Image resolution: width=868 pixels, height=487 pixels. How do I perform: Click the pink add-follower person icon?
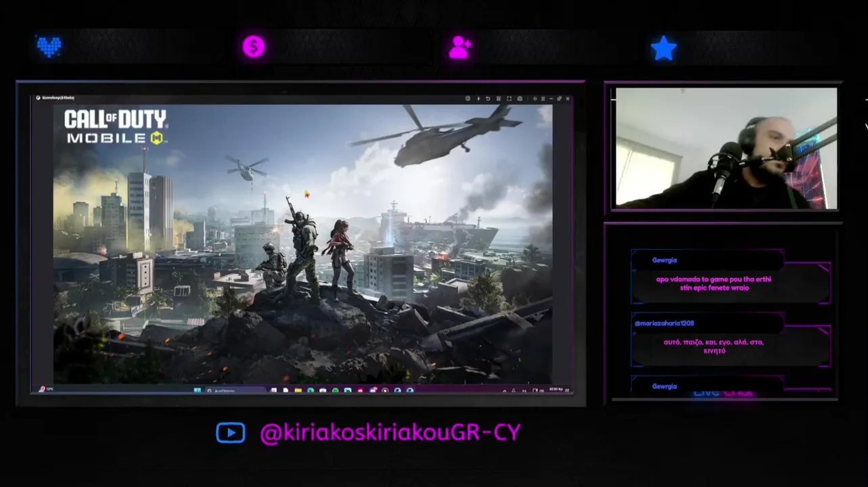460,47
